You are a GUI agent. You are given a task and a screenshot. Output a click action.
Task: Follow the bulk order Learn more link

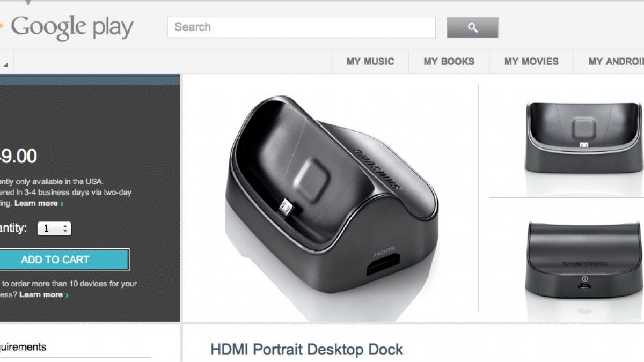click(41, 294)
